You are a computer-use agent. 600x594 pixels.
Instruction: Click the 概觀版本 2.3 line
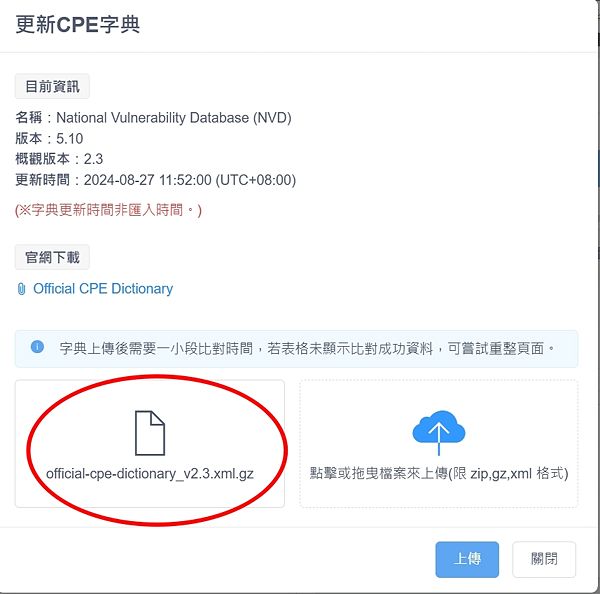[x=59, y=159]
